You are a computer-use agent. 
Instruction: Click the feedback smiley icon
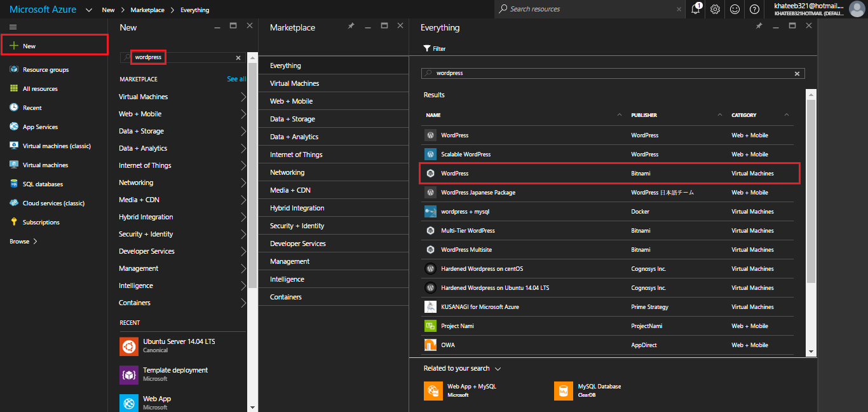point(735,9)
